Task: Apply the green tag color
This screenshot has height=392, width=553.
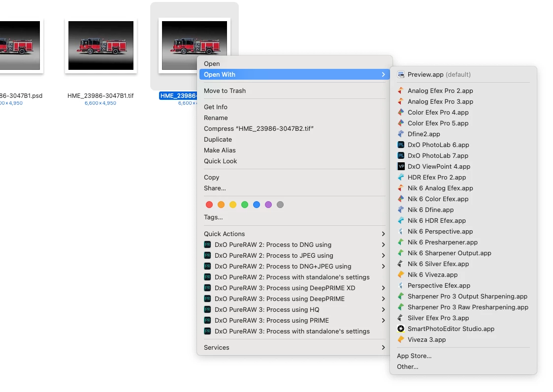Action: pos(245,205)
